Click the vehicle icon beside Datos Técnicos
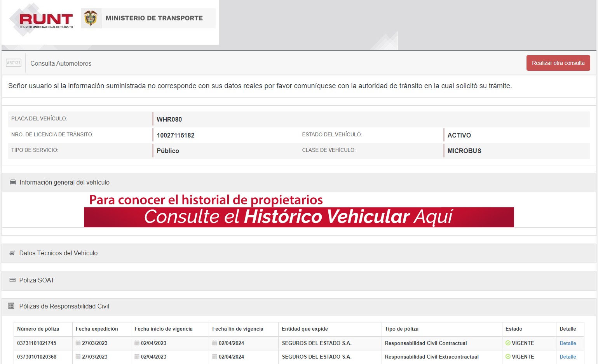The height and width of the screenshot is (364, 598). point(12,253)
